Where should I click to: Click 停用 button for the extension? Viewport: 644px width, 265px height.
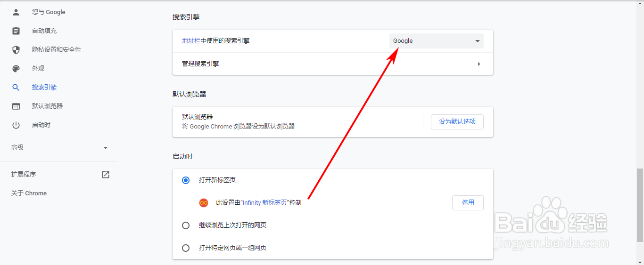[468, 203]
